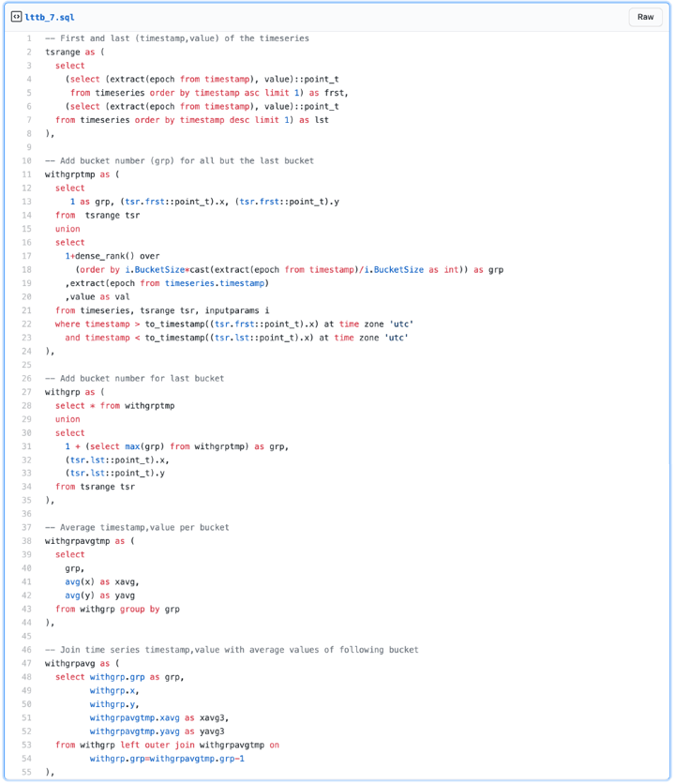675x784 pixels.
Task: Click 'withgrp.y,' on line 50
Action: point(114,704)
